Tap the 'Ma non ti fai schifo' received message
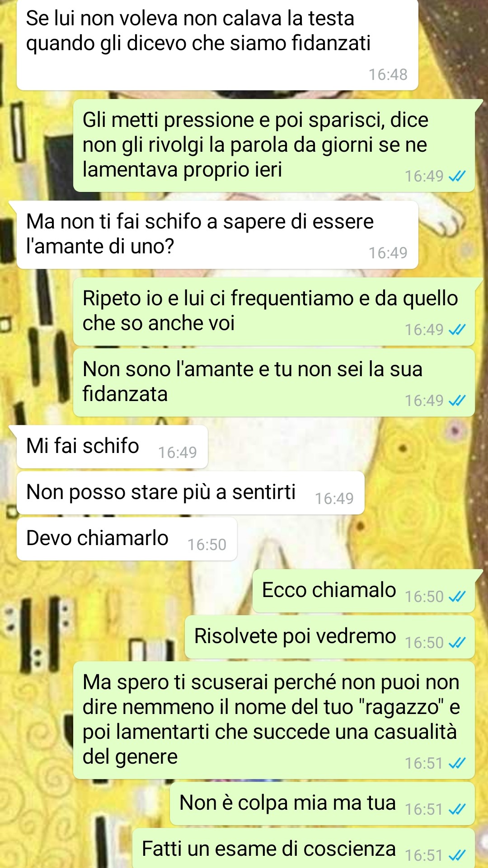The width and height of the screenshot is (488, 868). click(217, 235)
